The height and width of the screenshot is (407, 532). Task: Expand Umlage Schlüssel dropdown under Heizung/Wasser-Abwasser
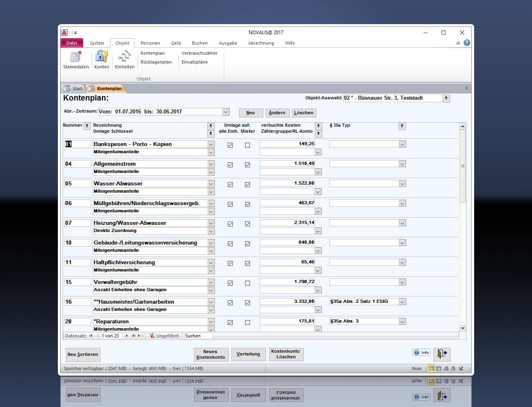(x=211, y=231)
